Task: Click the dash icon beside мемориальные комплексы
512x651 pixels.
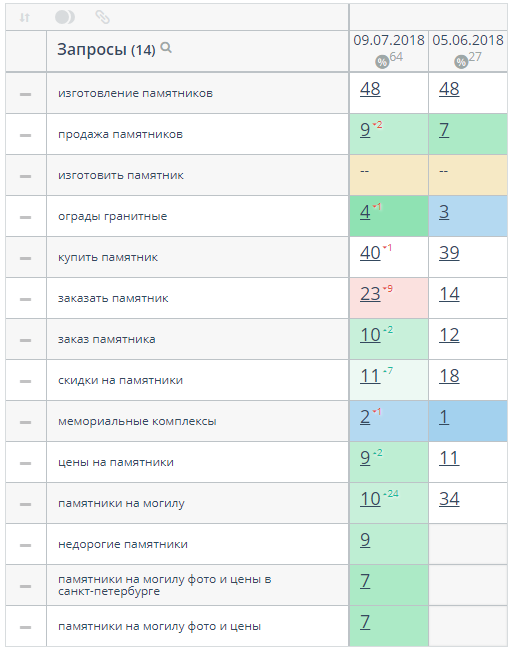Action: tap(25, 422)
